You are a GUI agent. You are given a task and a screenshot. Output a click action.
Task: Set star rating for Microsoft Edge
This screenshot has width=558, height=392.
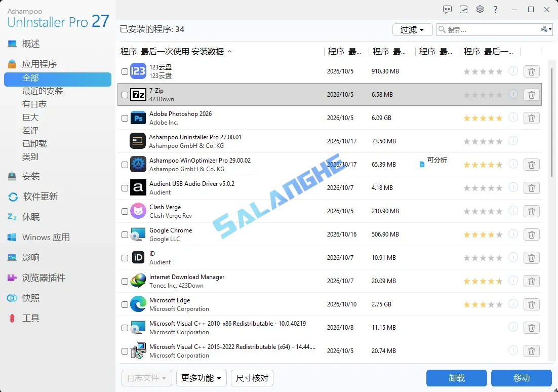tap(483, 305)
